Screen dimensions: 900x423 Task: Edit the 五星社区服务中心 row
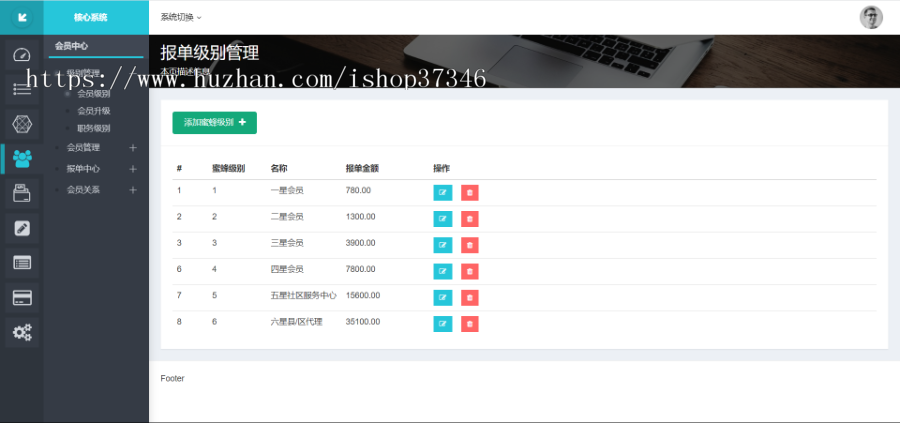click(x=443, y=298)
